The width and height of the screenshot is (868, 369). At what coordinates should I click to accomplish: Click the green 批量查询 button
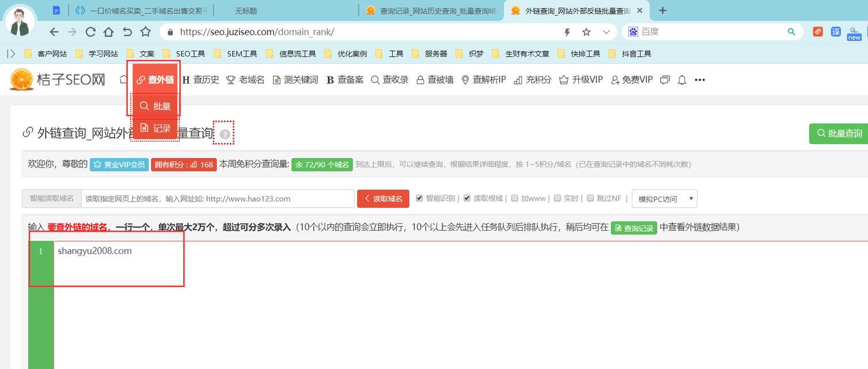pyautogui.click(x=839, y=133)
